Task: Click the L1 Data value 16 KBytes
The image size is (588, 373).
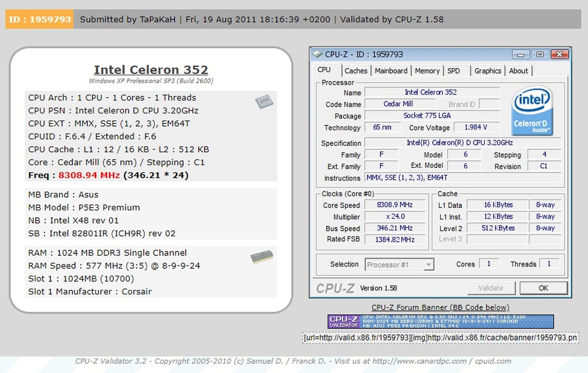Action: 497,205
